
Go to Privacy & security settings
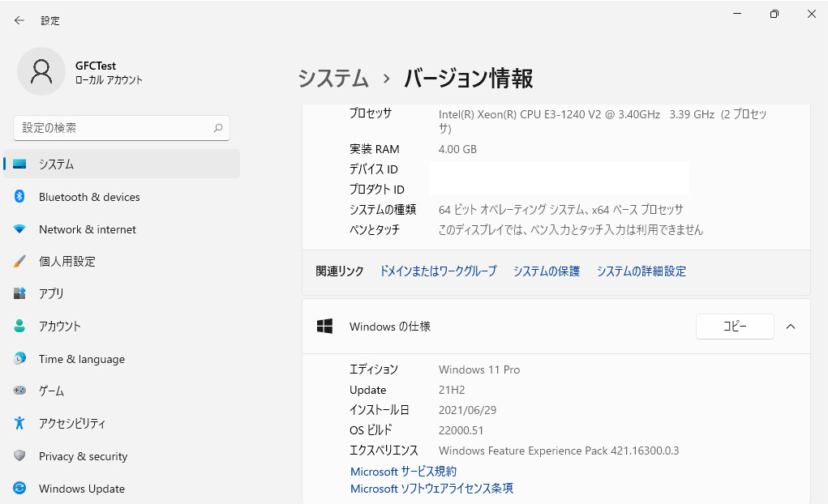pos(122,456)
